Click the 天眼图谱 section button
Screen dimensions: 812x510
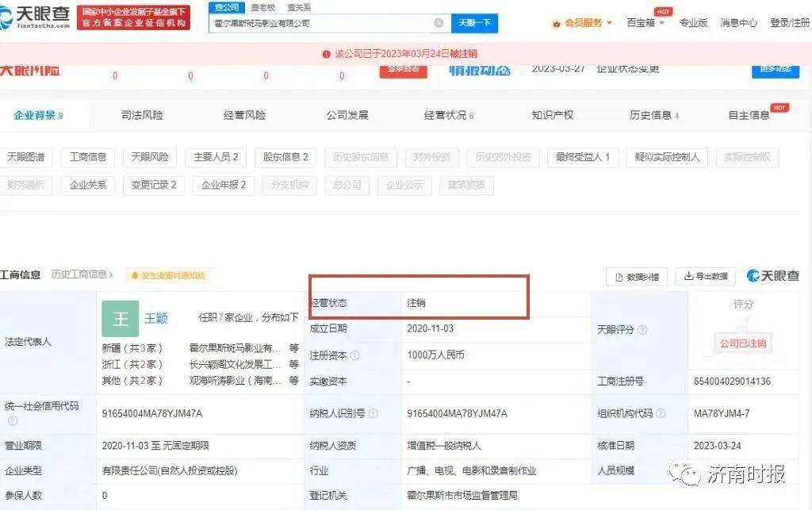pyautogui.click(x=25, y=157)
